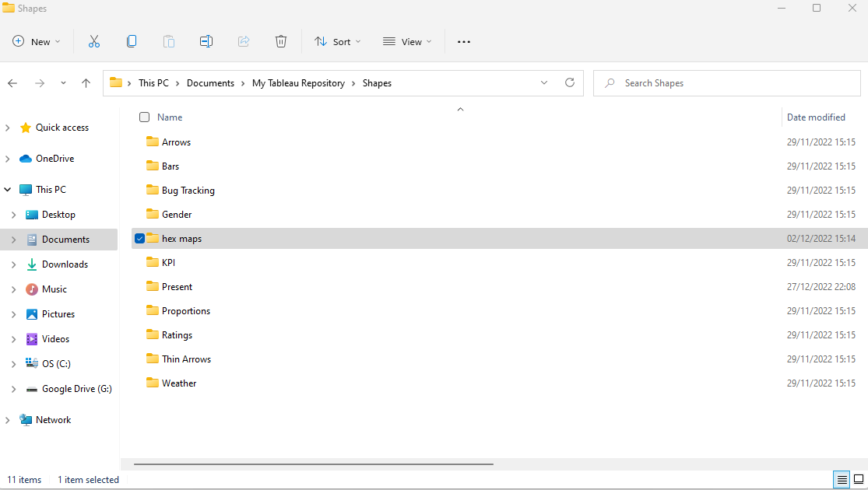Click the Rename icon in toolbar
The height and width of the screenshot is (490, 868).
206,41
